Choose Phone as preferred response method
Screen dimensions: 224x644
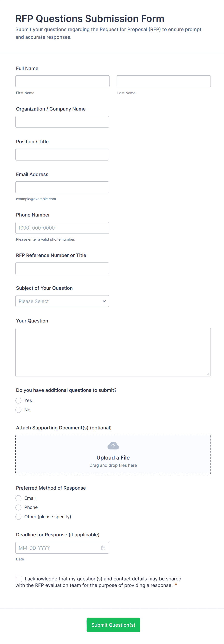tap(19, 507)
